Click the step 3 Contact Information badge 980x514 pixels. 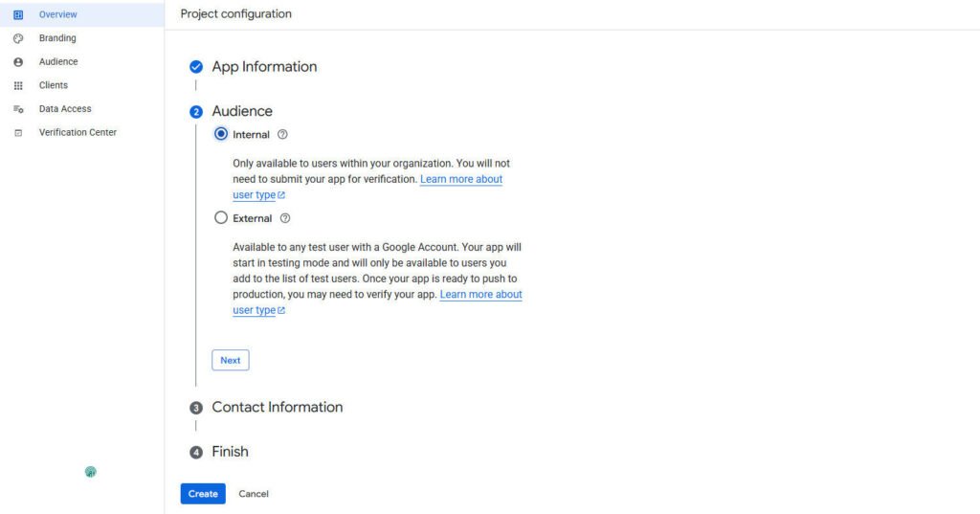click(x=196, y=408)
